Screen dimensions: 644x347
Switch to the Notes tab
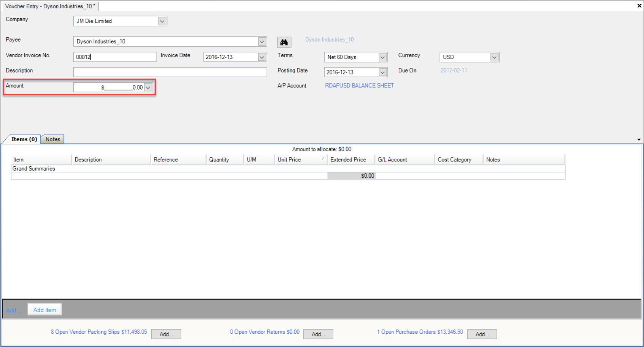(x=53, y=139)
